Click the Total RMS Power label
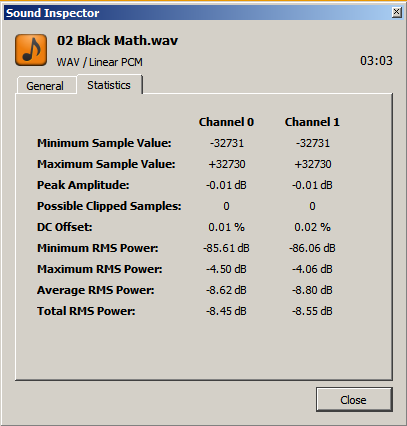Image resolution: width=407 pixels, height=426 pixels. point(86,311)
